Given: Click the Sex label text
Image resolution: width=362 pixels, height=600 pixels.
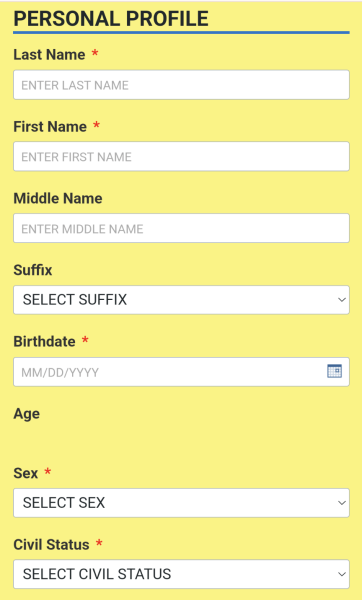Looking at the screenshot, I should point(26,473).
